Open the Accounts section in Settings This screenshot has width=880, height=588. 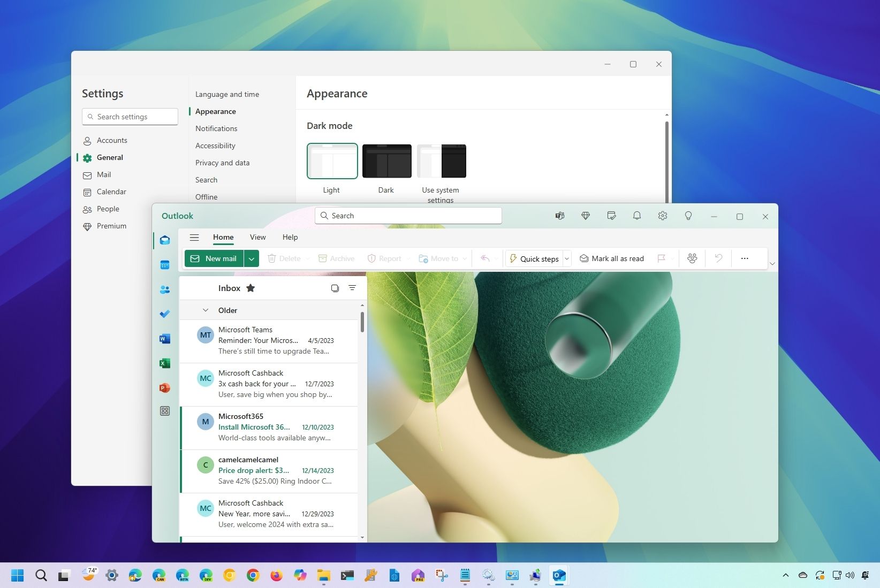point(112,140)
